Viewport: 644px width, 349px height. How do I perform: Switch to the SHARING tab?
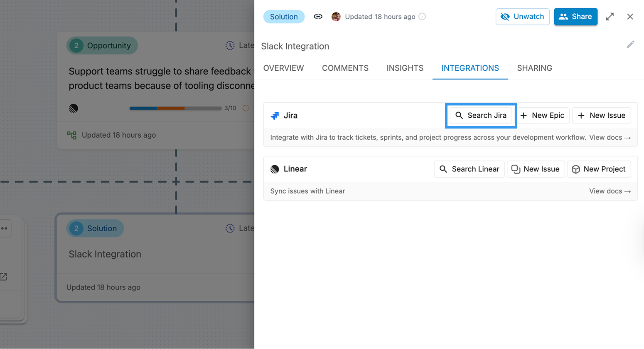tap(534, 68)
